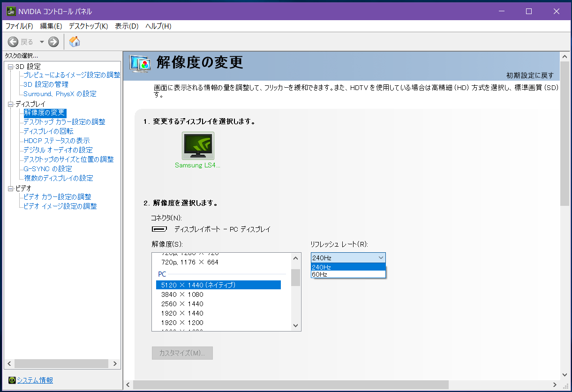
Task: Open ビデオ カラー設定の調整
Action: pos(58,197)
